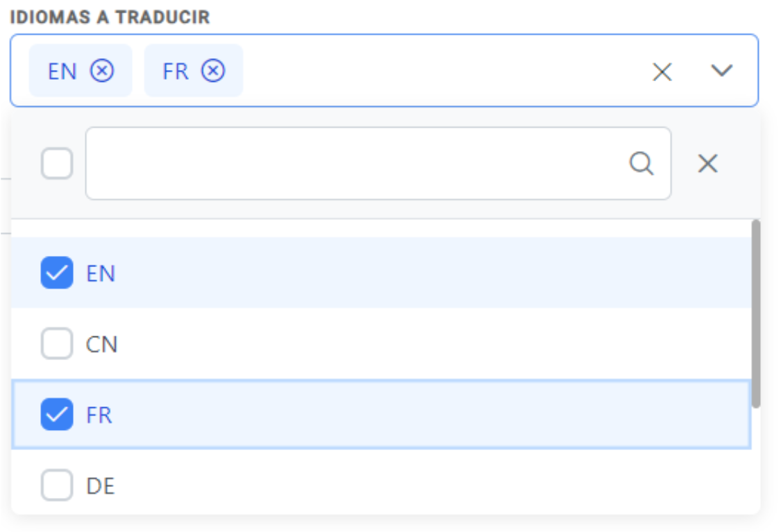This screenshot has width=781, height=532.
Task: Remove the EN chip via its x icon
Action: [x=102, y=71]
